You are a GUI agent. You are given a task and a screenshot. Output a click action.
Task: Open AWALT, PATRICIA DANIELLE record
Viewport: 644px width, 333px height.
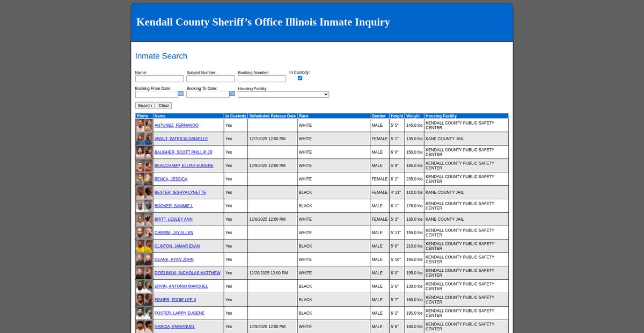[181, 139]
